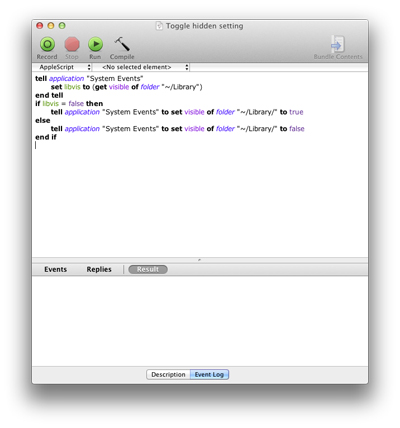Screen dimensions: 400x428
Task: Switch to the Replies tab
Action: coord(99,269)
